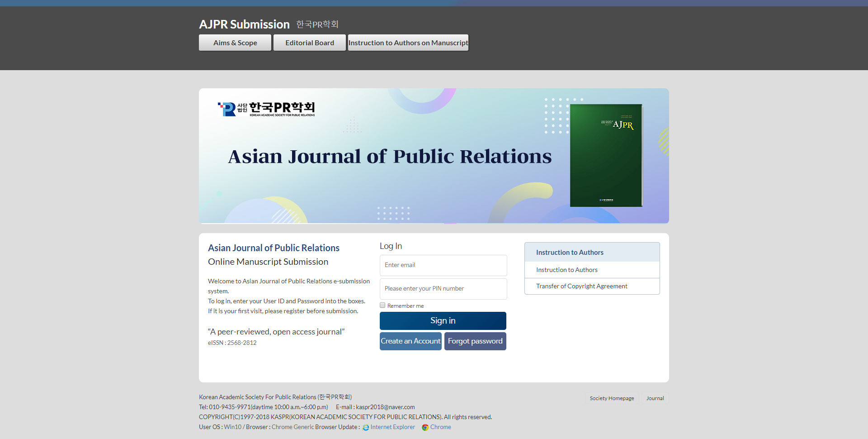Click the Forgot password button
The height and width of the screenshot is (439, 868).
pos(475,341)
